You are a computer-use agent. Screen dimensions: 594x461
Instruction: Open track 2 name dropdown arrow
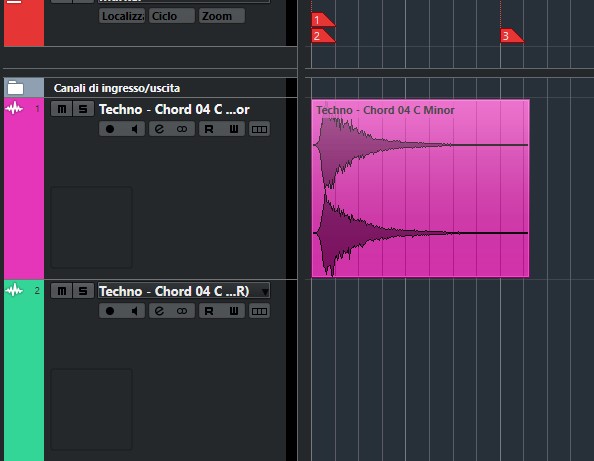pos(265,292)
